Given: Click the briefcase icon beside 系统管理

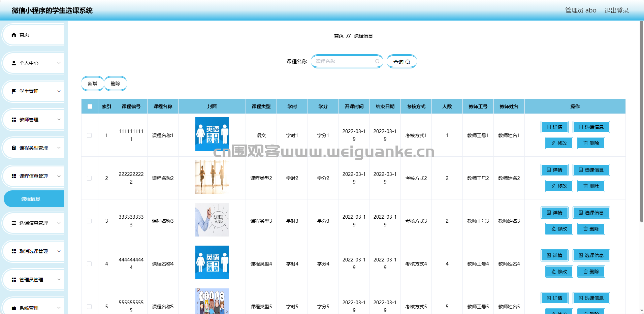Looking at the screenshot, I should point(14,308).
